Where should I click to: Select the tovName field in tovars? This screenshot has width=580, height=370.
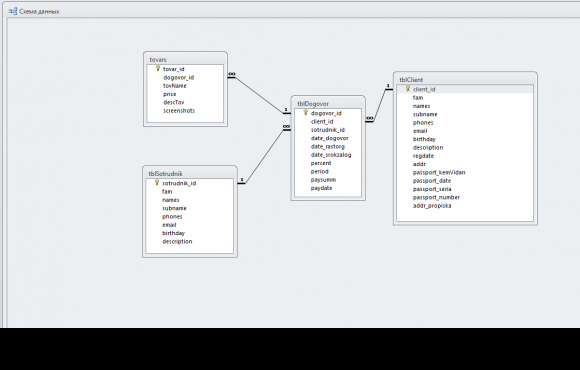point(175,86)
